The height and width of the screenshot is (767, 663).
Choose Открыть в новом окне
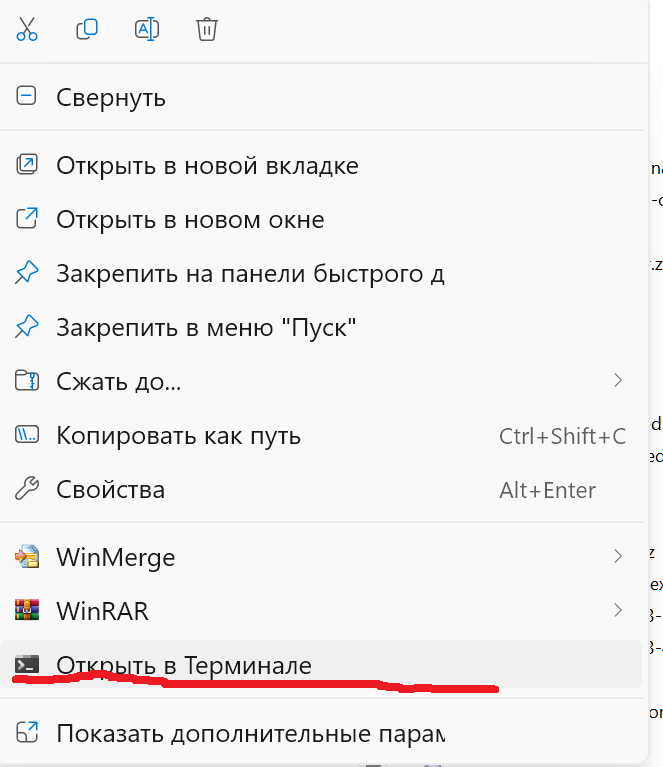click(190, 218)
